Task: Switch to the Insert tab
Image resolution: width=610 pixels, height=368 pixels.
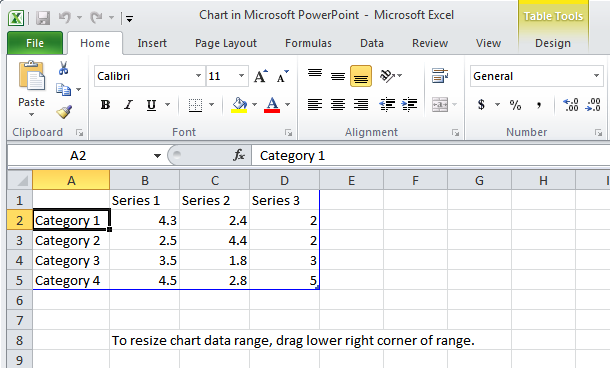Action: coord(152,43)
